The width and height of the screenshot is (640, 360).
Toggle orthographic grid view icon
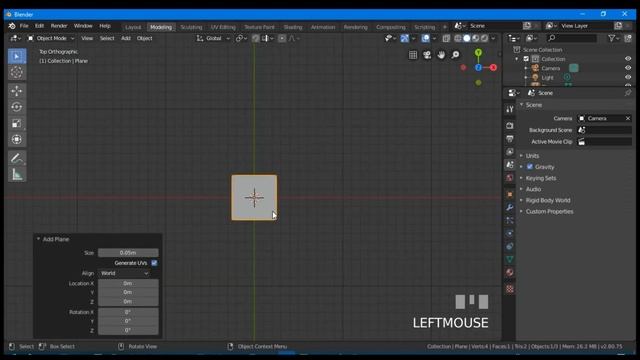pos(413,55)
